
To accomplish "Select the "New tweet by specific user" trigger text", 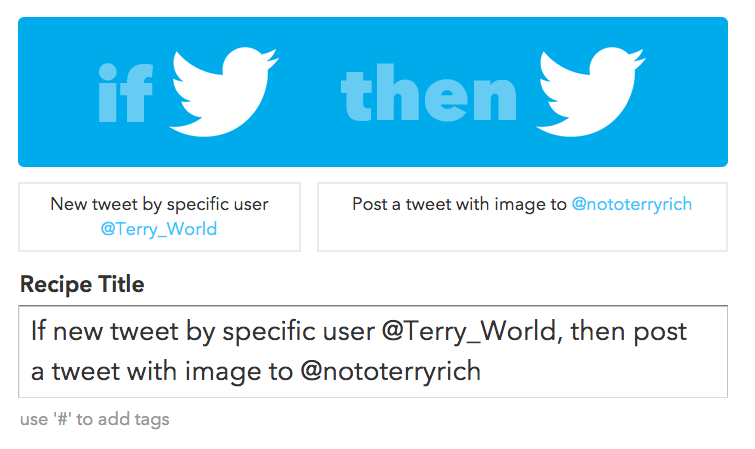I will coord(159,204).
